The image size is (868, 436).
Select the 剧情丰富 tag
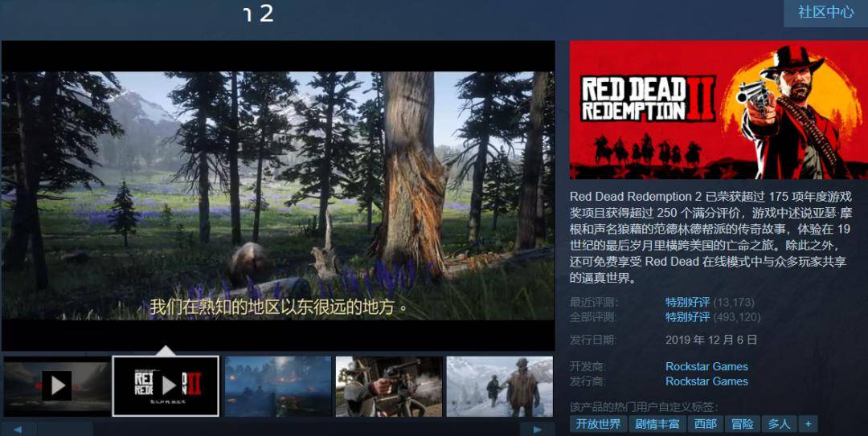click(657, 425)
